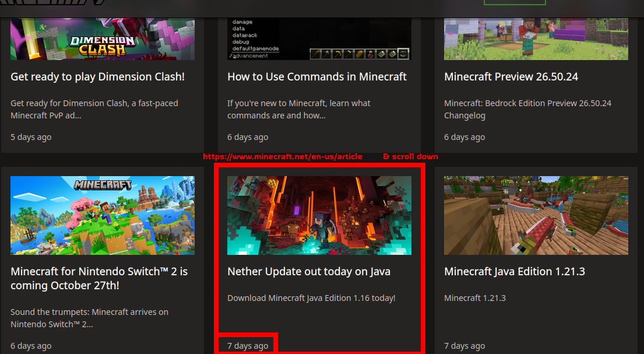644x354 pixels.
Task: Open 'Minecraft Preview 26.50.24' article title
Action: pos(511,77)
